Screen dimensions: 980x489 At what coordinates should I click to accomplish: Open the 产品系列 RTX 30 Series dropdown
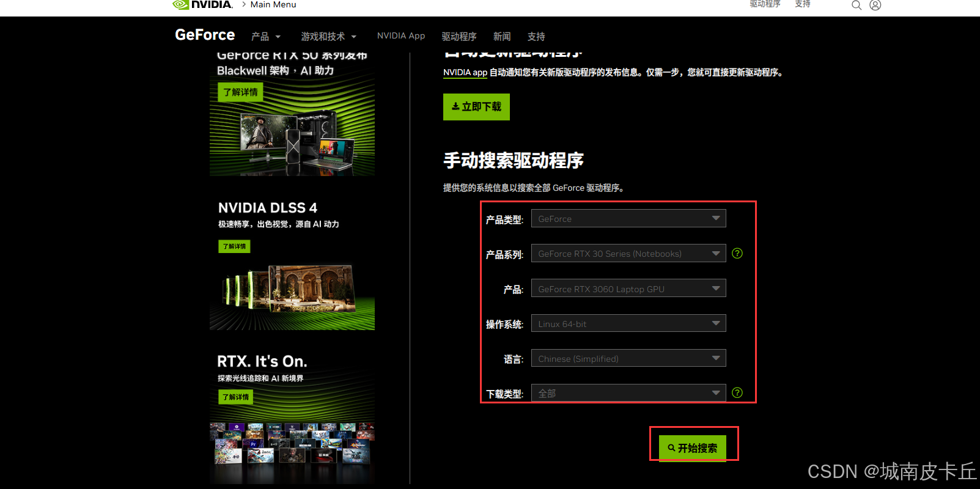[628, 253]
